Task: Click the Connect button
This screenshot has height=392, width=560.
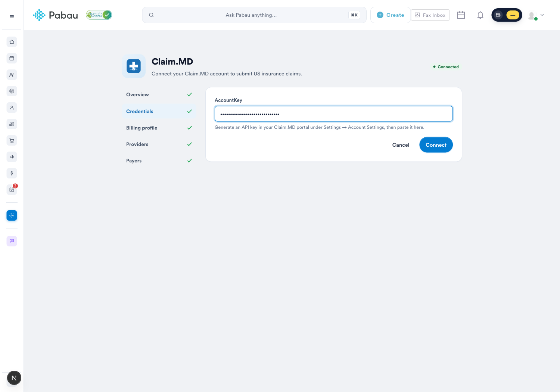Action: pos(436,145)
